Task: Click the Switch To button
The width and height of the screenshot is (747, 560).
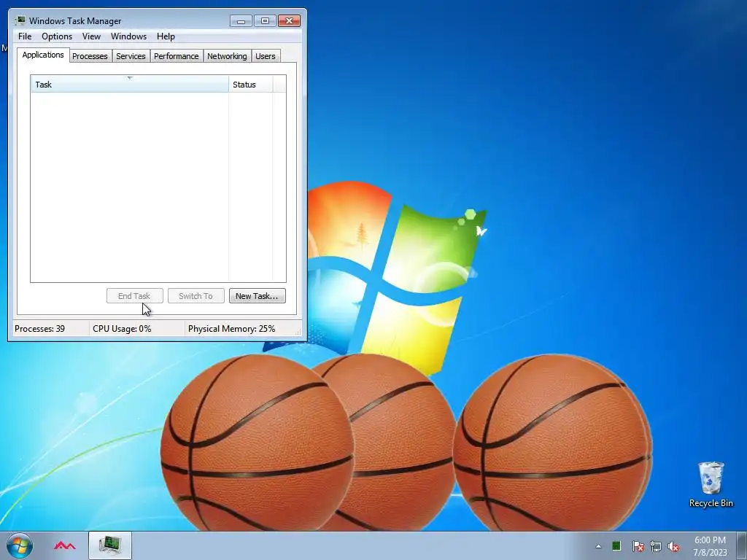Action: coord(196,296)
